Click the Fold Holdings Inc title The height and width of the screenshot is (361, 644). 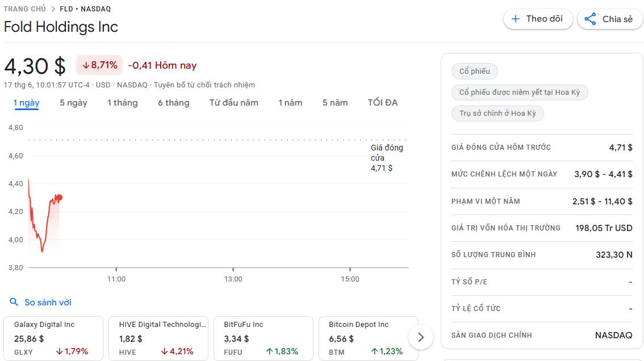[x=61, y=27]
